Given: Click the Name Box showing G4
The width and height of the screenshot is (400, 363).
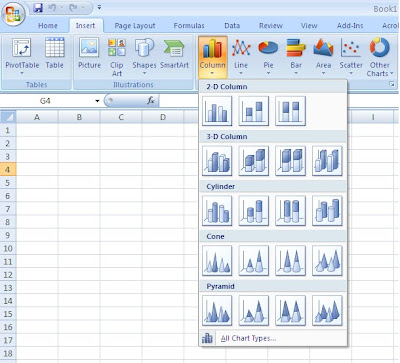Looking at the screenshot, I should coord(47,101).
